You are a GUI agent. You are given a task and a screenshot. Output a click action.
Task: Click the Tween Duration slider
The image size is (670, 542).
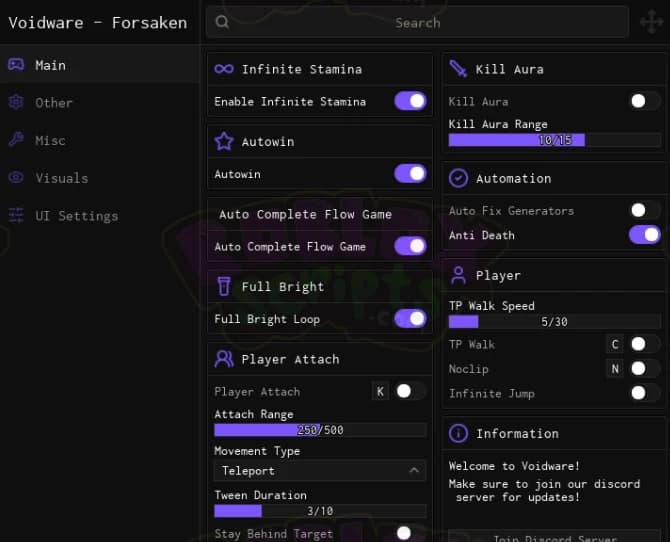point(320,511)
